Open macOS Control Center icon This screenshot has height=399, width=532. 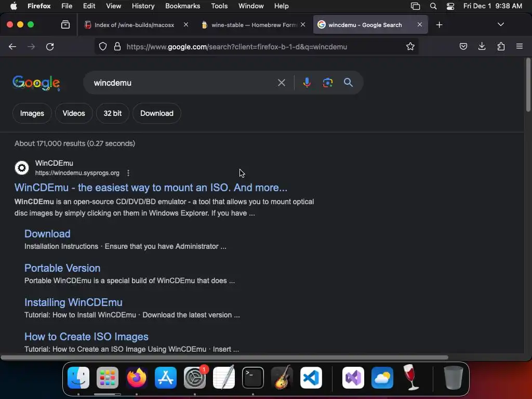click(x=450, y=6)
